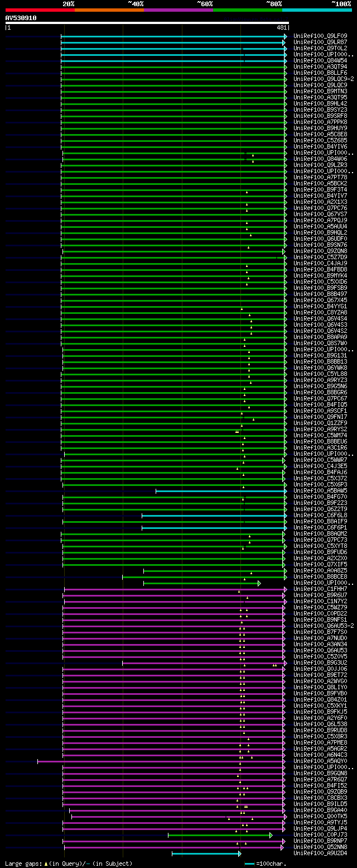Viewport: 357px width, 868px height.
Task: Select hit label UniRef100_B9F3T4
Action: click(320, 189)
